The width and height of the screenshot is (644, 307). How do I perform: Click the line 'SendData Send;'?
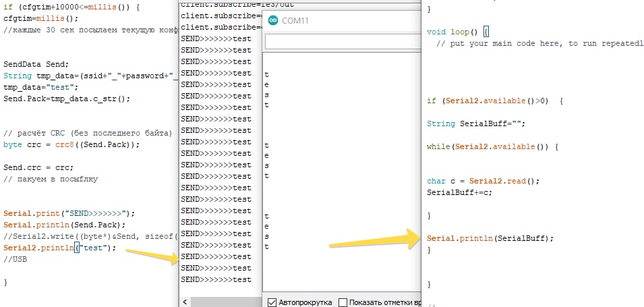(x=36, y=65)
